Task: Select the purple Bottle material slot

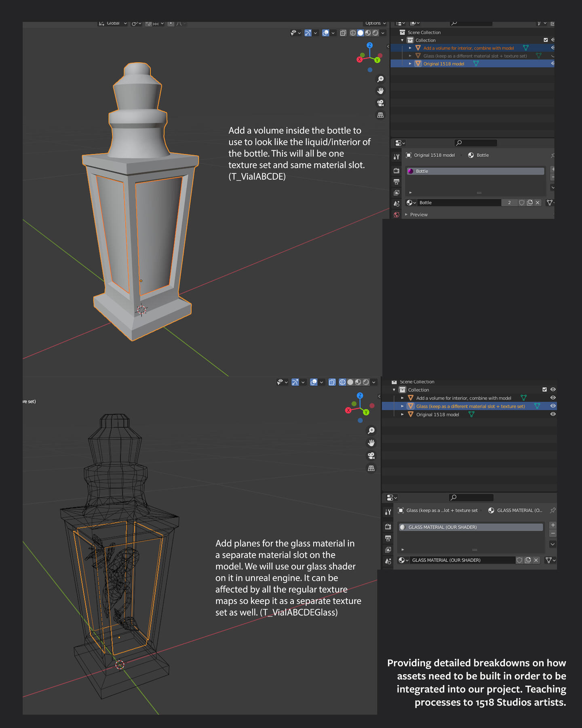Action: tap(475, 171)
